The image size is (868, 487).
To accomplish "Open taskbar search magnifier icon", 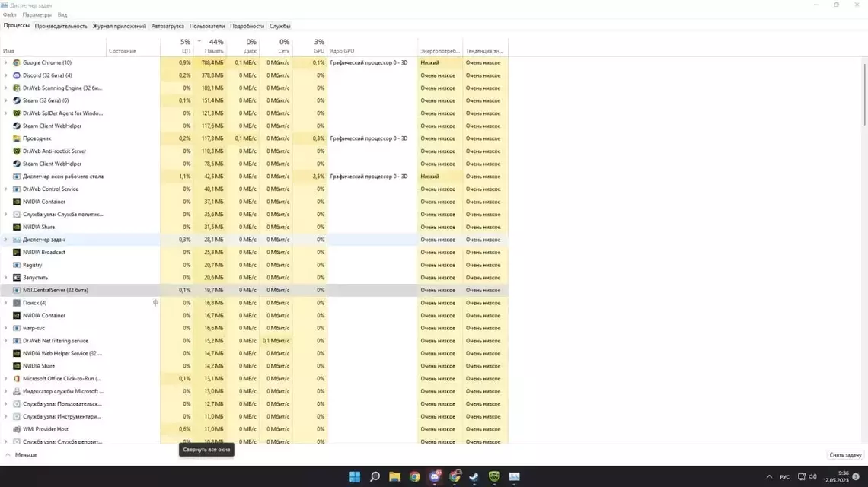I will click(375, 476).
